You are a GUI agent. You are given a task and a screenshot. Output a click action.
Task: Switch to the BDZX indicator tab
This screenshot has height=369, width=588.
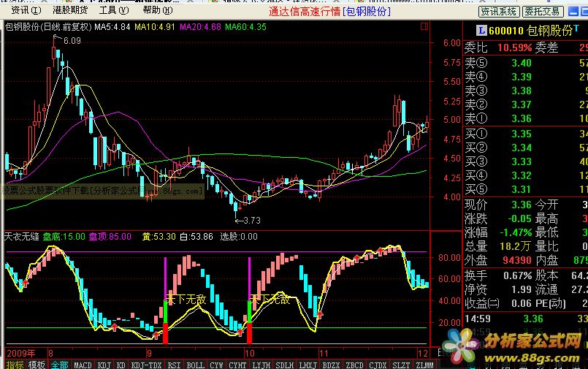[x=331, y=365]
